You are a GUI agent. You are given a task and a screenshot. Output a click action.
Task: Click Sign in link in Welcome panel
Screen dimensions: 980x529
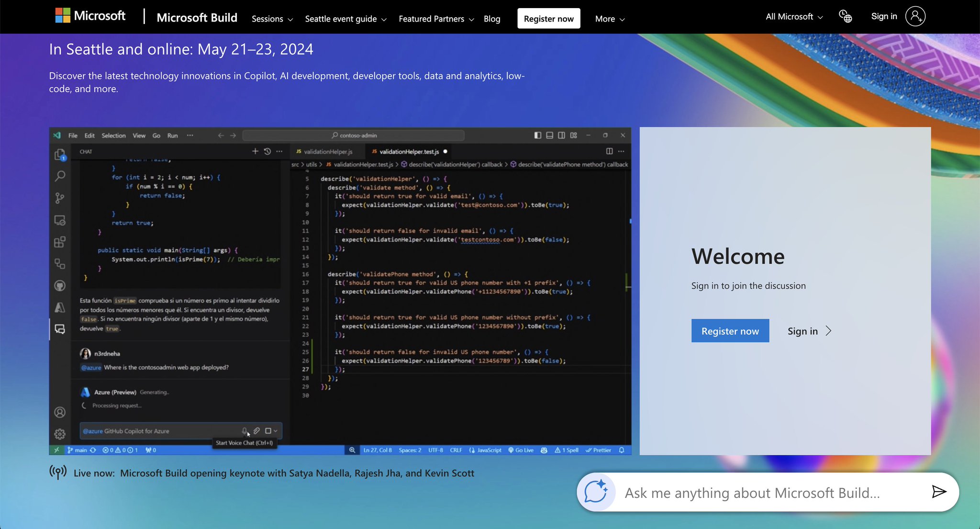[810, 331]
